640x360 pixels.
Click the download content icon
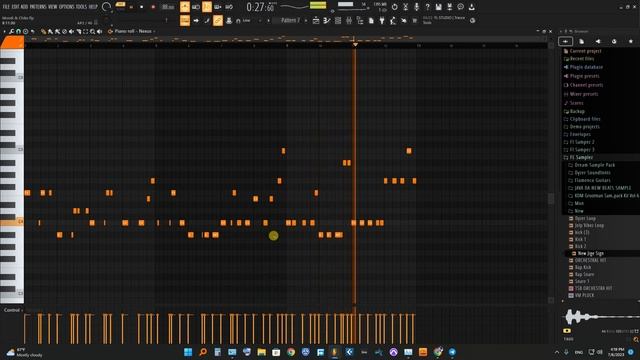(471, 7)
